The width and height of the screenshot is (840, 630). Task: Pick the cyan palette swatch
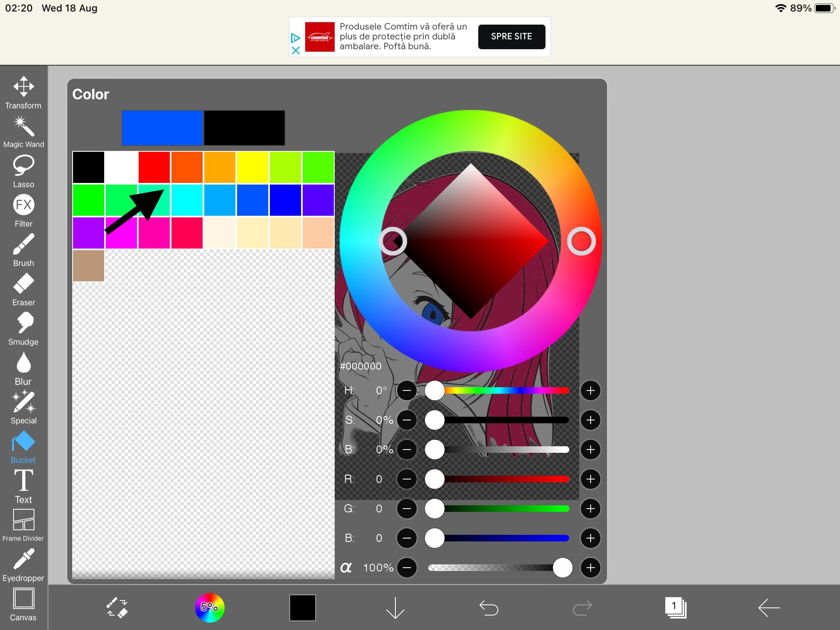click(x=187, y=200)
